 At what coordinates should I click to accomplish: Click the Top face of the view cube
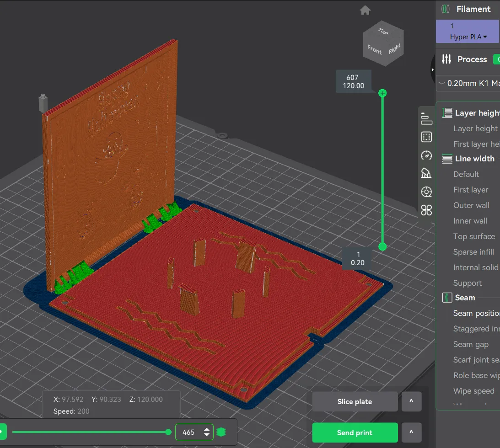(x=383, y=31)
